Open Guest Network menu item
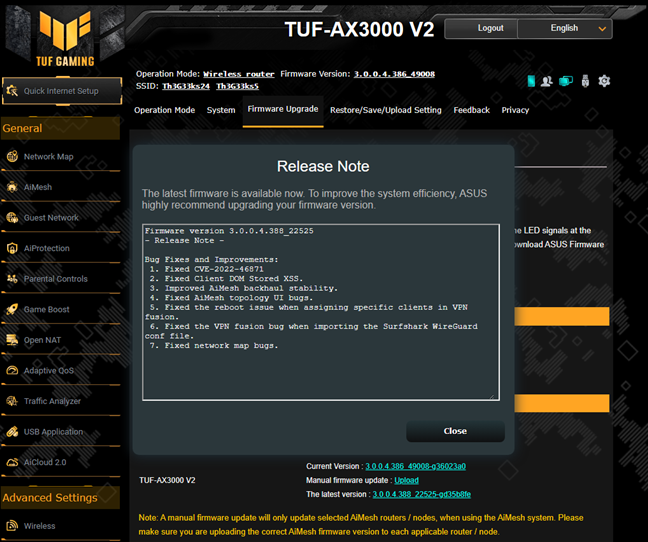This screenshot has height=542, width=648. point(61,218)
